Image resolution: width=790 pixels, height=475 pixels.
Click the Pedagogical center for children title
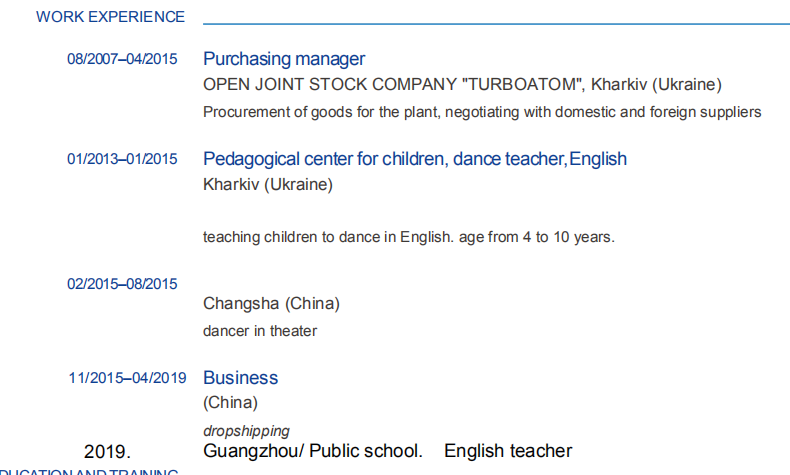[x=415, y=159]
